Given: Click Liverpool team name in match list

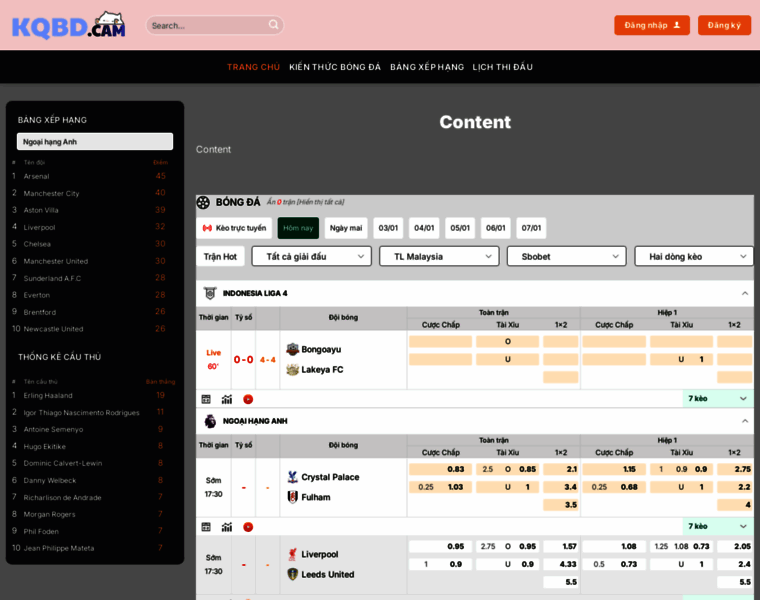Looking at the screenshot, I should coord(319,554).
